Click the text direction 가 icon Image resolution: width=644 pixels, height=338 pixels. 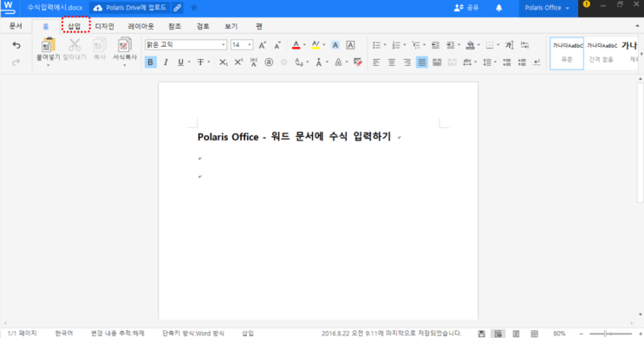[x=510, y=45]
